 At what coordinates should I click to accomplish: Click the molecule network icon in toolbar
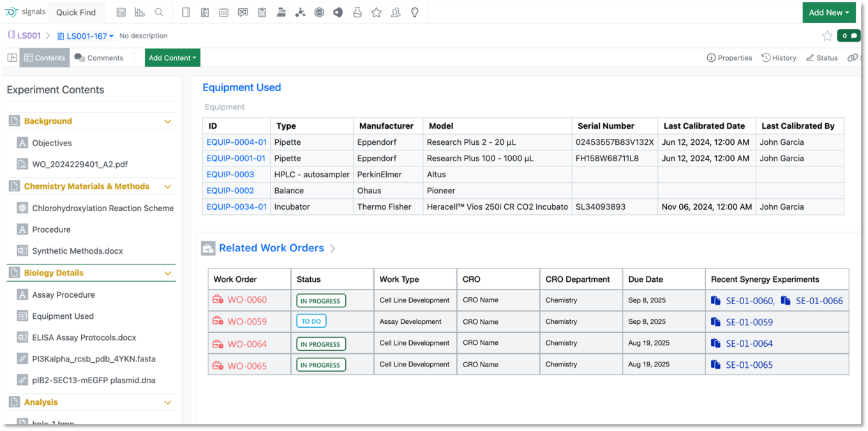pyautogui.click(x=300, y=13)
